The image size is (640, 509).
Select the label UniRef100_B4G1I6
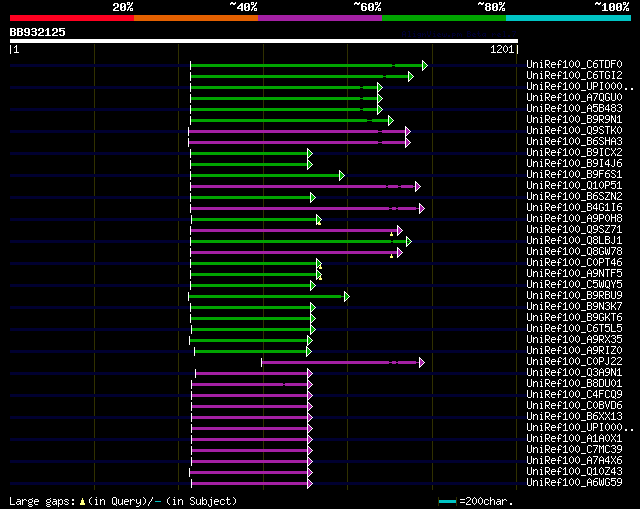tap(574, 208)
